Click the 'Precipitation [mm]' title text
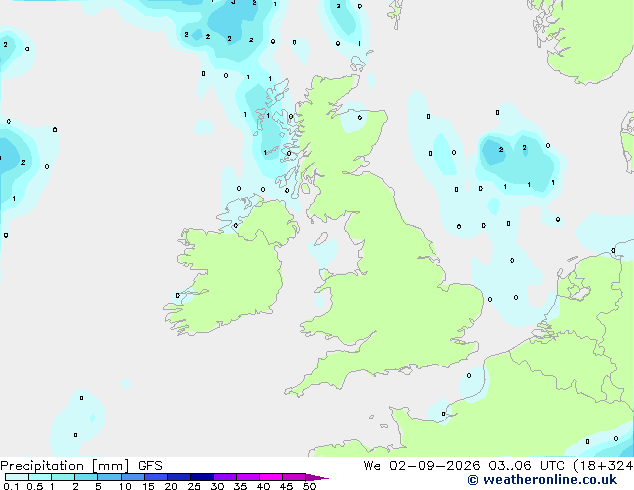 coord(64,466)
